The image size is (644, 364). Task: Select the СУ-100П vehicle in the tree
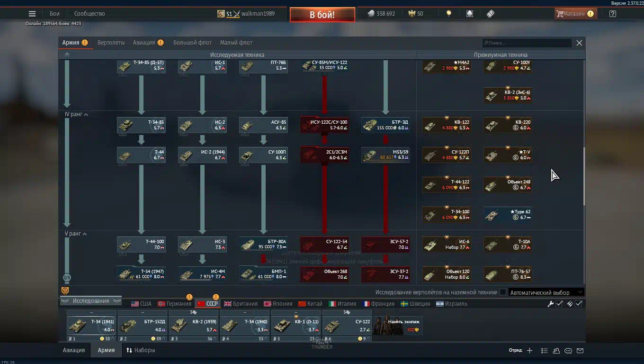coord(263,155)
